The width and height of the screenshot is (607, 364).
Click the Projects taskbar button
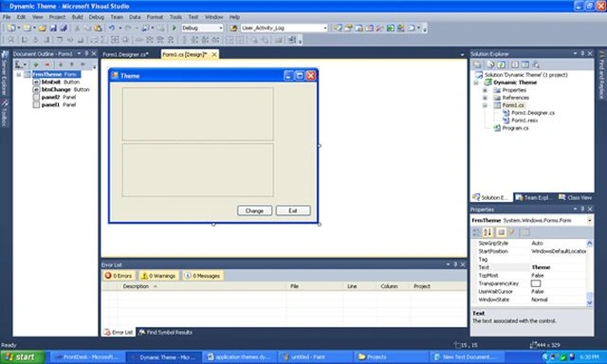pos(392,356)
